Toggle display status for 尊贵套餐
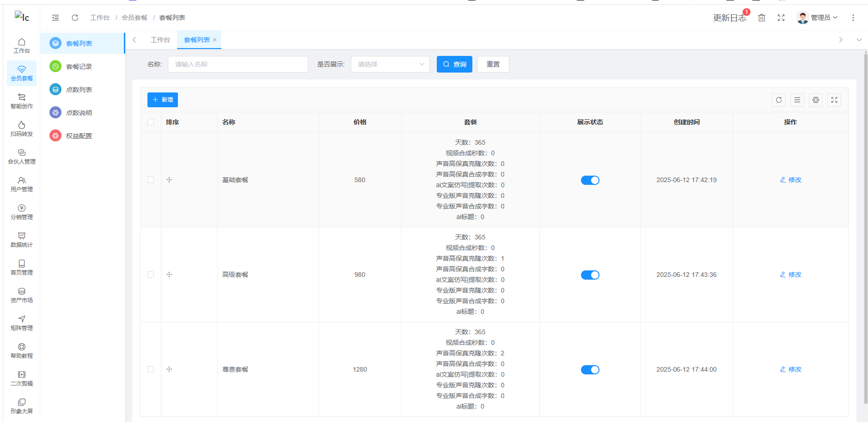Image resolution: width=868 pixels, height=422 pixels. click(590, 370)
